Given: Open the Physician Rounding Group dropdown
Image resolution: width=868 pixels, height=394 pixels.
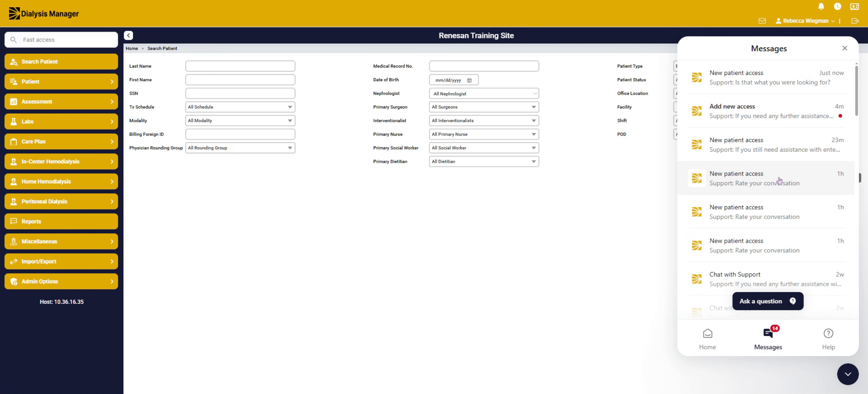Looking at the screenshot, I should click(240, 148).
